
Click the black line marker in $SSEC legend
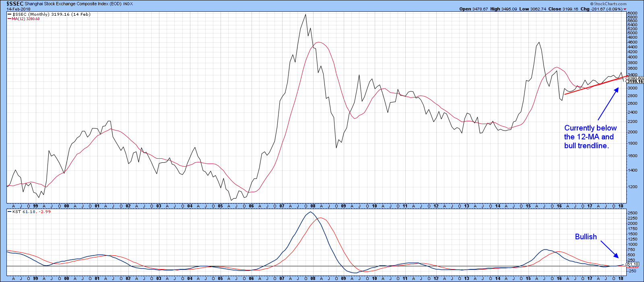tap(10, 14)
